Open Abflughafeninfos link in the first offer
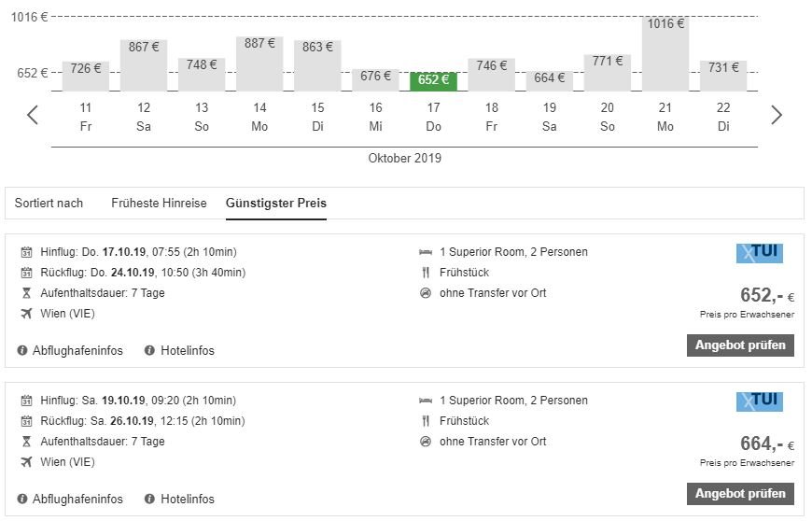 pyautogui.click(x=77, y=351)
